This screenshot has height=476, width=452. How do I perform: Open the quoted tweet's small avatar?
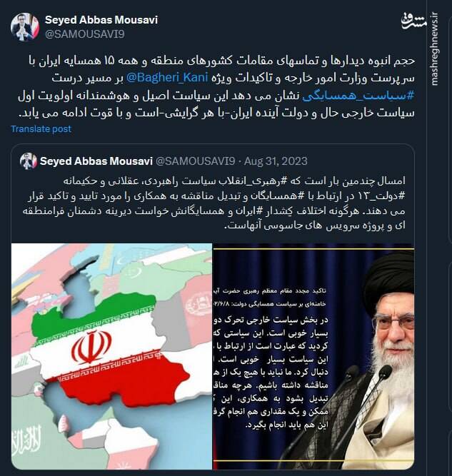(29, 161)
